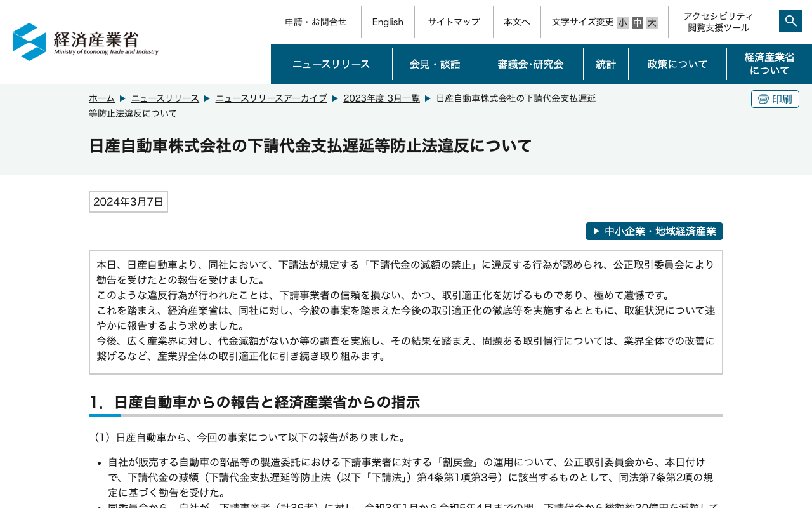This screenshot has height=508, width=812.
Task: Jump to 本文へ skip link
Action: pos(517,22)
